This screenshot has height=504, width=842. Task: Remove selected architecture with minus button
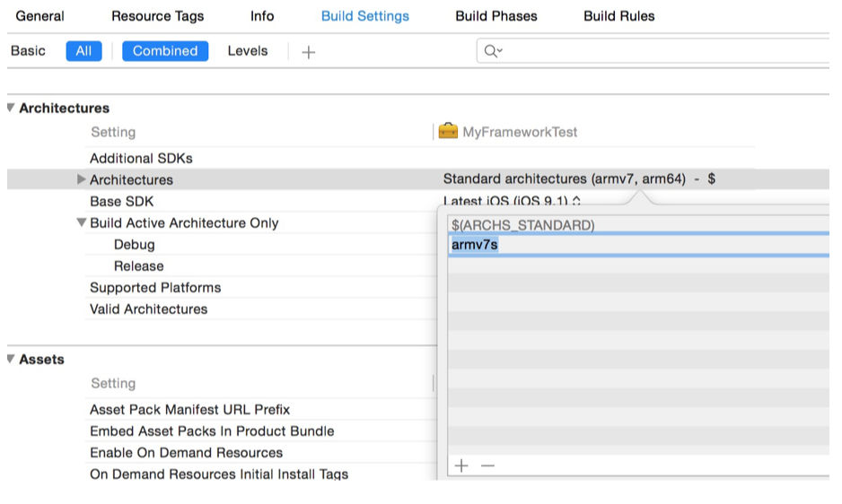487,465
